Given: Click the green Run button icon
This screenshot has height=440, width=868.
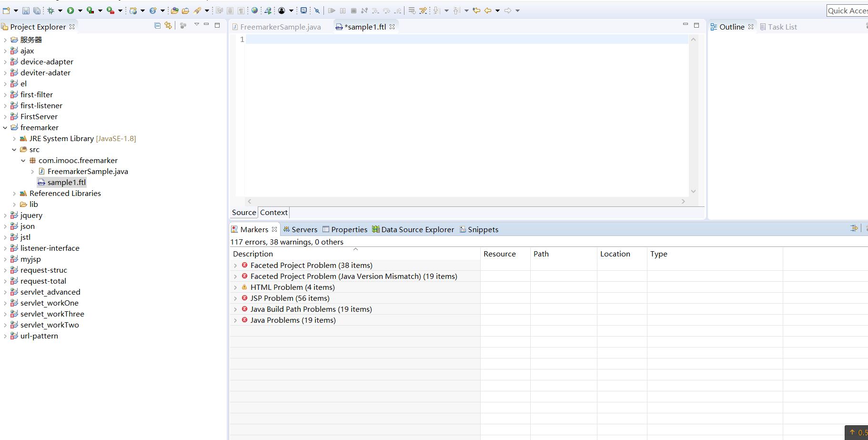Looking at the screenshot, I should (x=71, y=10).
